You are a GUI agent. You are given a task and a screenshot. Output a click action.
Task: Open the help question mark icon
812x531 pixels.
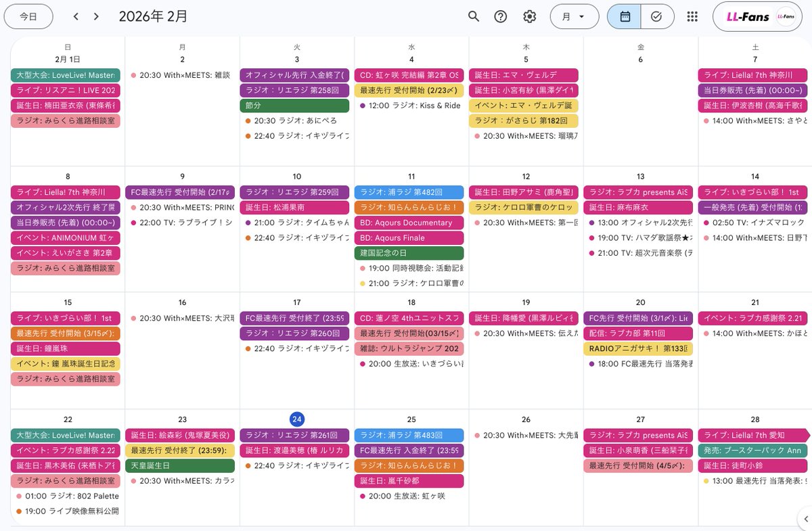tap(501, 17)
